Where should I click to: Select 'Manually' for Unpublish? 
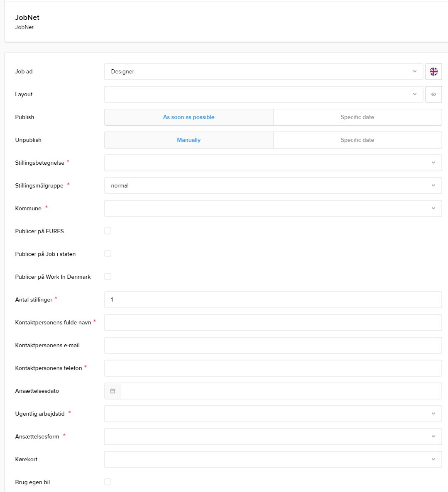pyautogui.click(x=189, y=140)
